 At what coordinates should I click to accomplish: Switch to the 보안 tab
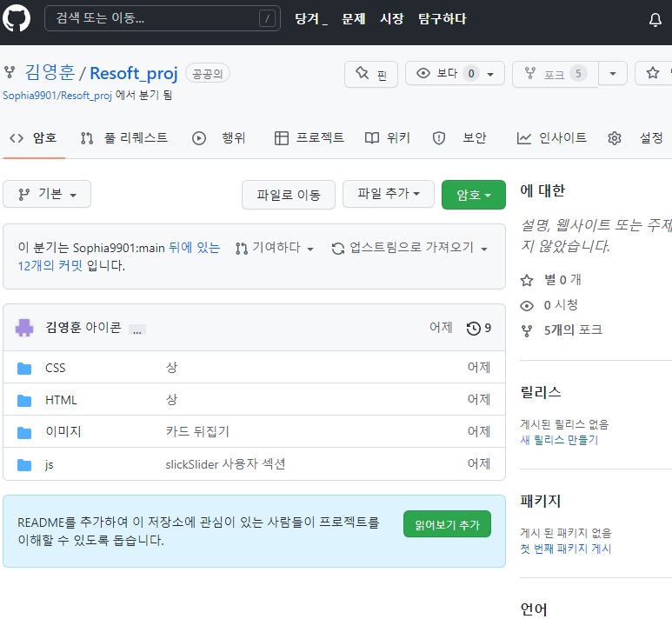[x=459, y=138]
